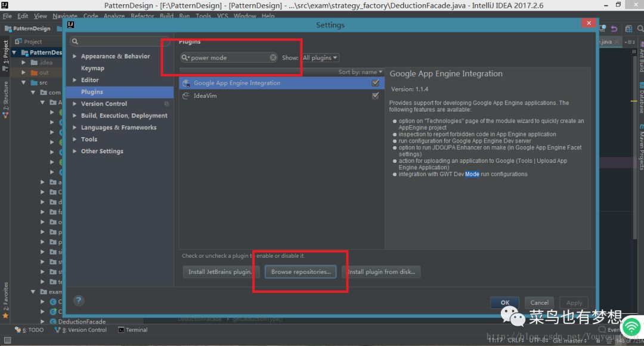Open the Terminal tool window icon
The height and width of the screenshot is (346, 644).
pos(121,330)
